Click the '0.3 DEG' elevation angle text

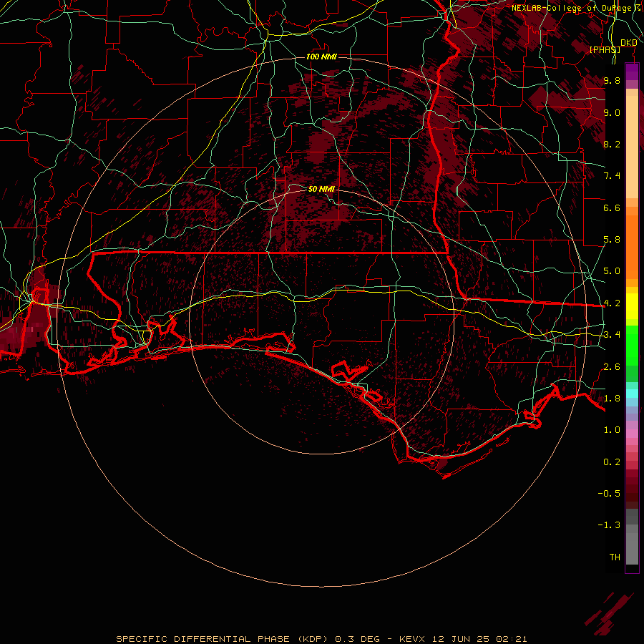pos(357,639)
